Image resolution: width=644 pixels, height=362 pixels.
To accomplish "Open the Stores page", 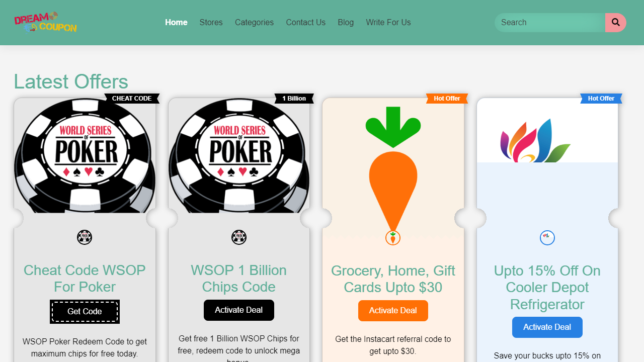I will coord(211,23).
